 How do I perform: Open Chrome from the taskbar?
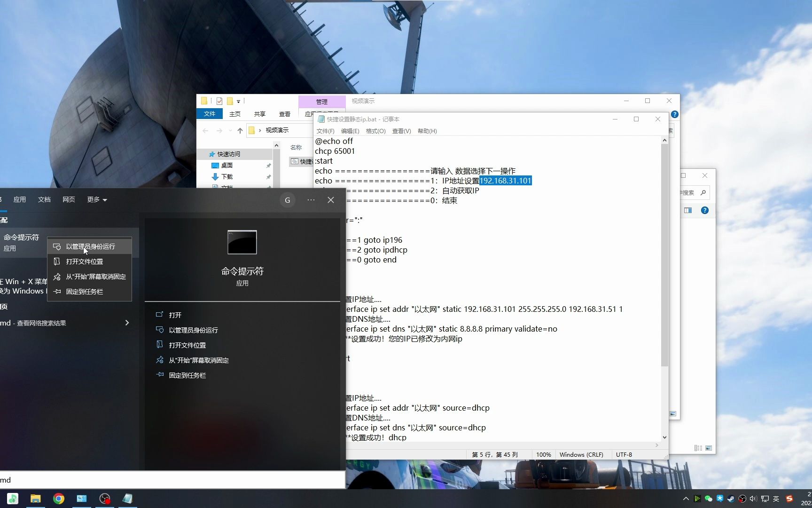coord(59,499)
